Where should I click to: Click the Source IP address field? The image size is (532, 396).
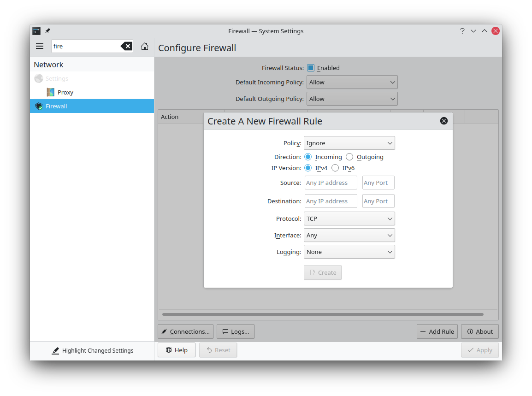331,183
